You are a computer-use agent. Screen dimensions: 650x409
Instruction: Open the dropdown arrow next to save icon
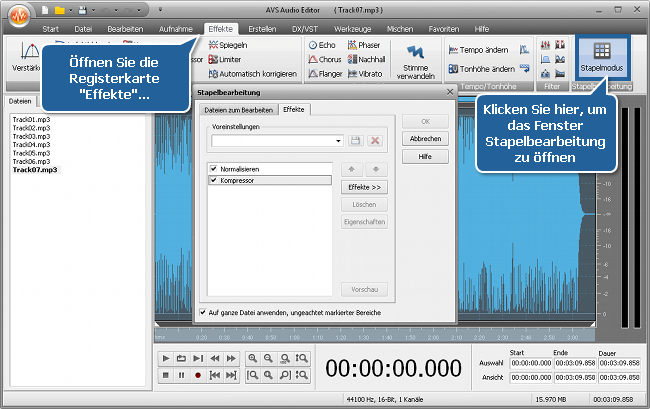point(93,10)
